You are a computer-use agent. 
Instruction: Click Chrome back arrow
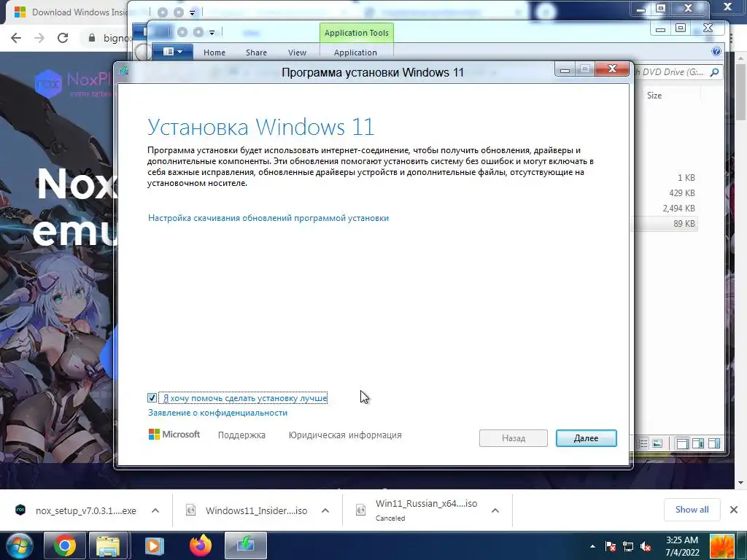click(16, 38)
